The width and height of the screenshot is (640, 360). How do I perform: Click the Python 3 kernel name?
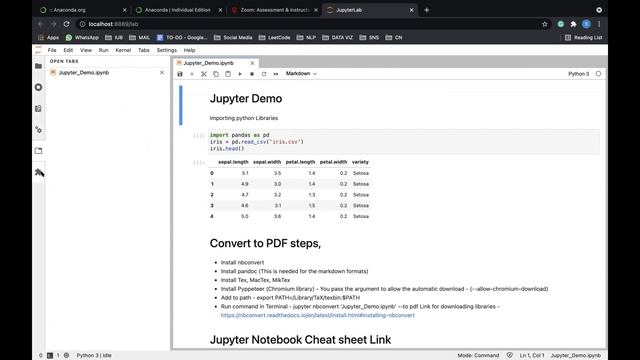coord(578,74)
